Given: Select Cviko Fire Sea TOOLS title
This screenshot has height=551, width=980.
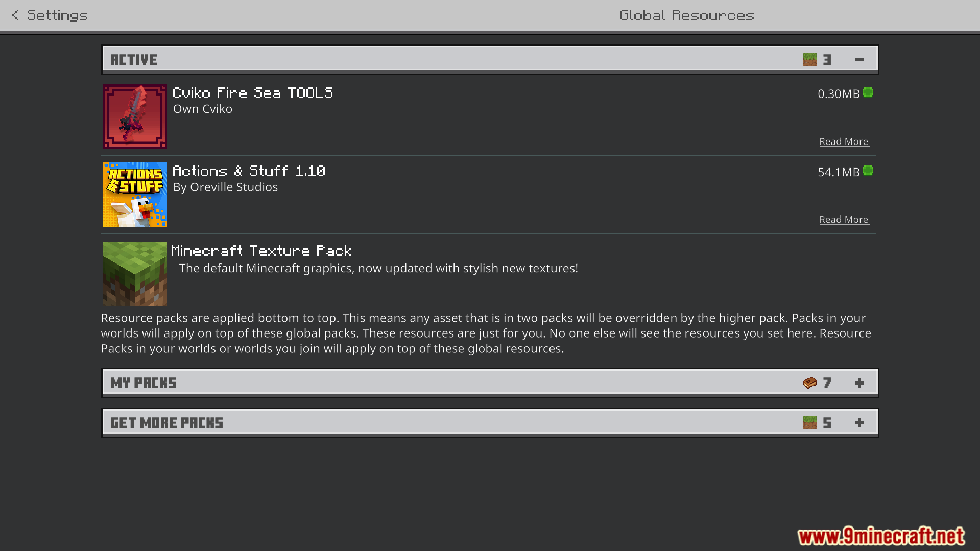Looking at the screenshot, I should [x=253, y=93].
